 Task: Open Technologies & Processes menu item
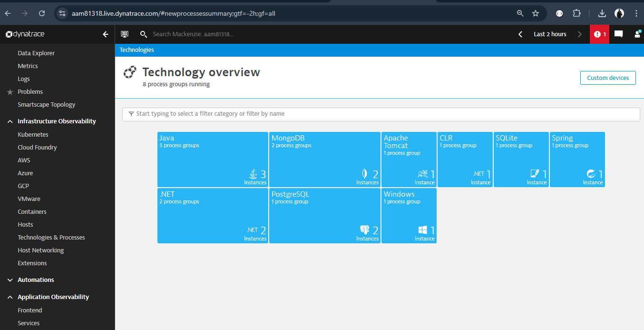(51, 238)
